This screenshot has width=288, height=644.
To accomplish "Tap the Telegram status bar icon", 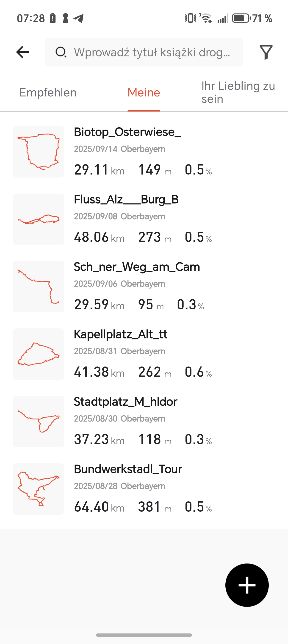I will click(78, 18).
